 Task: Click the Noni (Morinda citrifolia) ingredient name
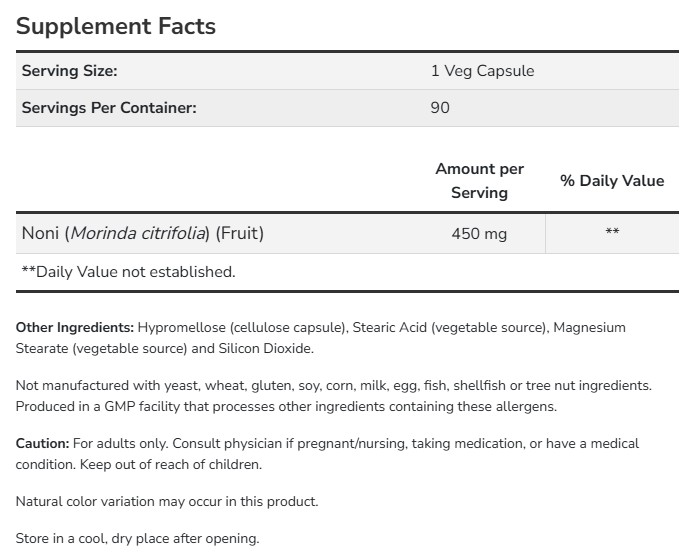[143, 234]
